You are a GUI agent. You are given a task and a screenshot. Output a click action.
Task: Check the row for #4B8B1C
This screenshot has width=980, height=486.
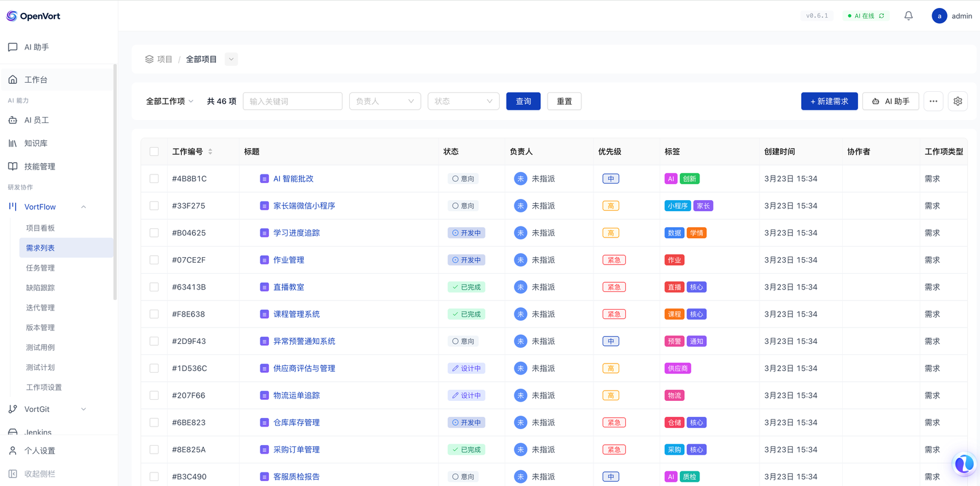154,179
